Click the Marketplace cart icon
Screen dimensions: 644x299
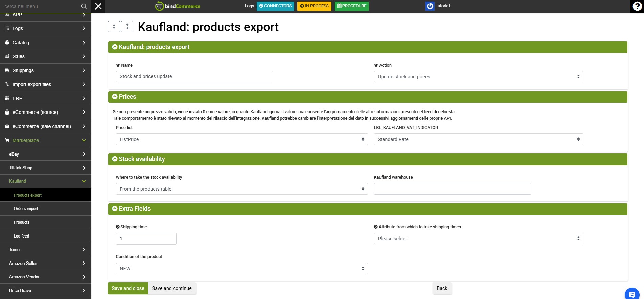pyautogui.click(x=7, y=140)
